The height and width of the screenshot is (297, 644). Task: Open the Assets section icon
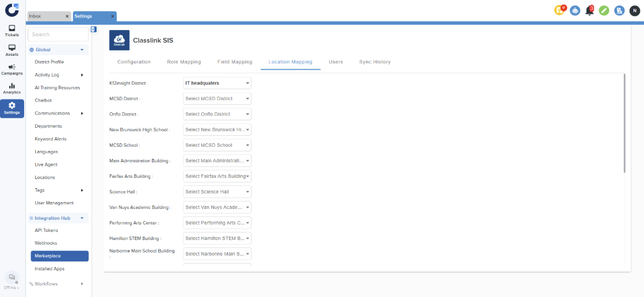click(12, 50)
